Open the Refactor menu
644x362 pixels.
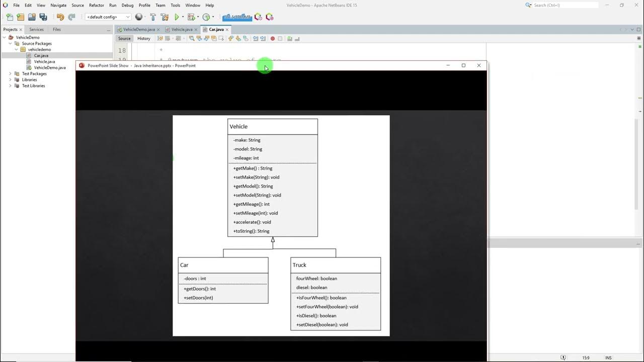coord(97,5)
